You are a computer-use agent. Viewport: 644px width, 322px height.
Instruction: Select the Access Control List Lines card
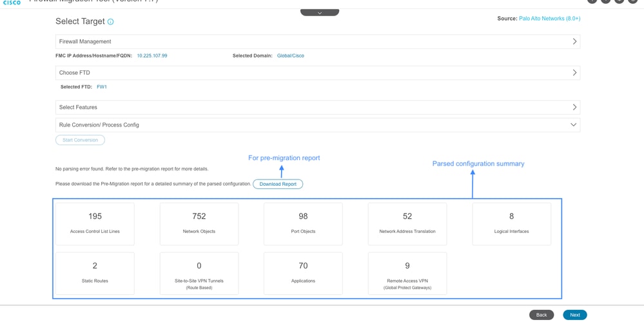tap(95, 224)
